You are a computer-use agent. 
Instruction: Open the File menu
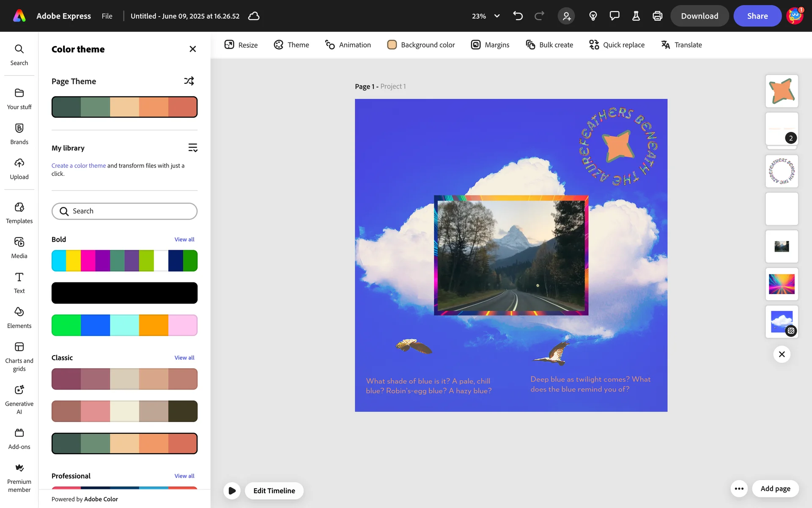click(x=107, y=16)
